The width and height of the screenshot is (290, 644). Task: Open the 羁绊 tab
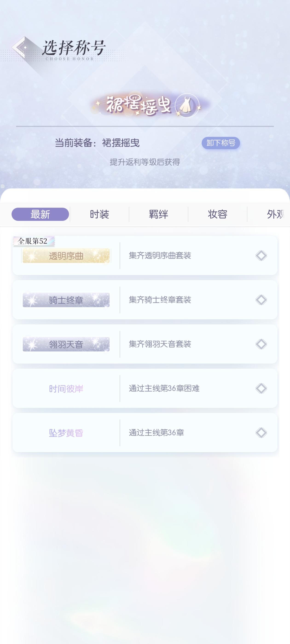click(158, 214)
